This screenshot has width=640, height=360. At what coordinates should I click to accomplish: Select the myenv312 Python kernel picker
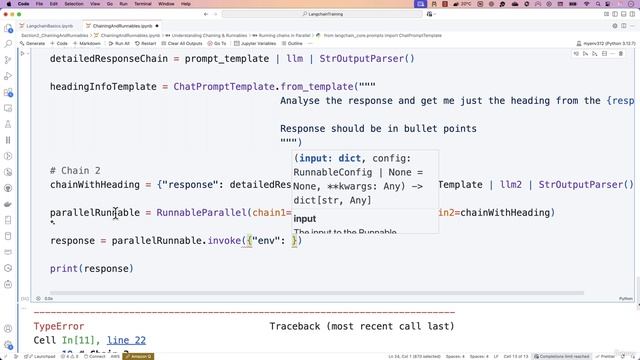coord(606,43)
